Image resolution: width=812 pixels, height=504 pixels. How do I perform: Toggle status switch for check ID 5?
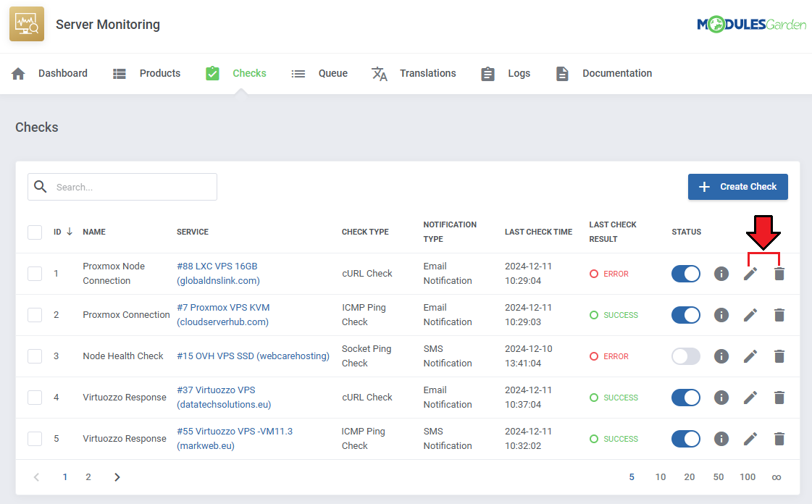point(686,439)
